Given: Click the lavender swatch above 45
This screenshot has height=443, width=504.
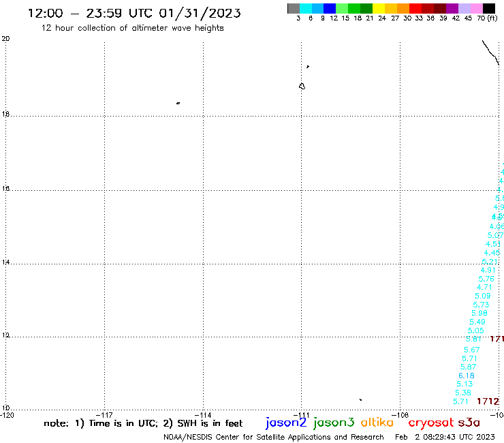Looking at the screenshot, I should click(464, 8).
